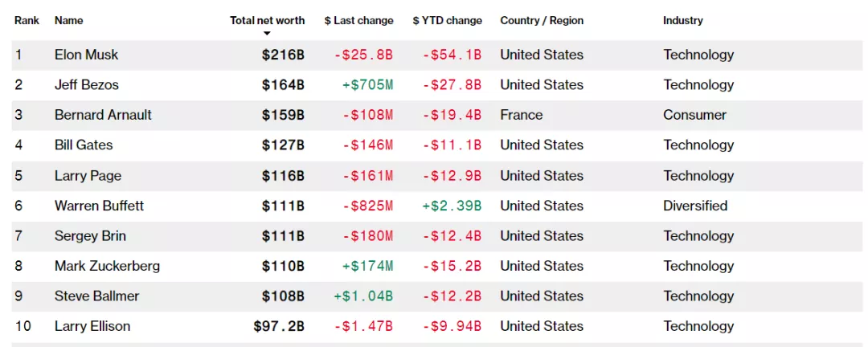Click the Industry column header
The image size is (868, 347).
coord(682,20)
